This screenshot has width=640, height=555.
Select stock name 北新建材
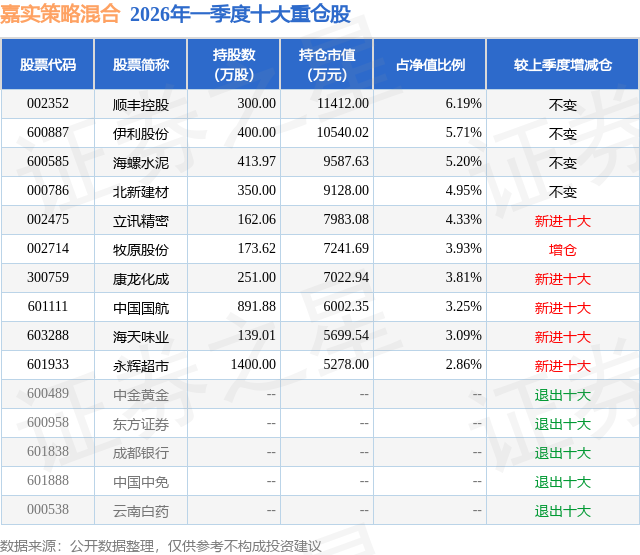pos(141,192)
